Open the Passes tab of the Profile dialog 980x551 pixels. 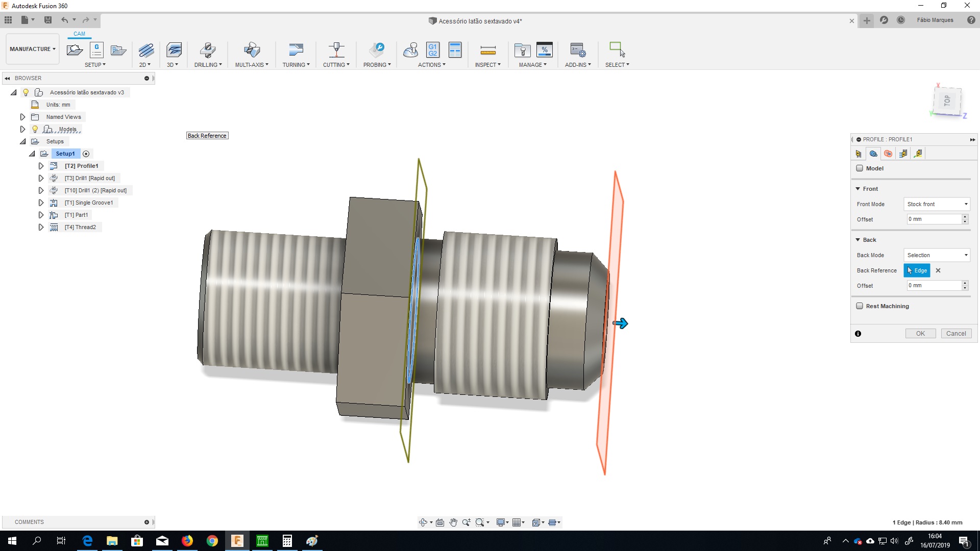tap(903, 153)
